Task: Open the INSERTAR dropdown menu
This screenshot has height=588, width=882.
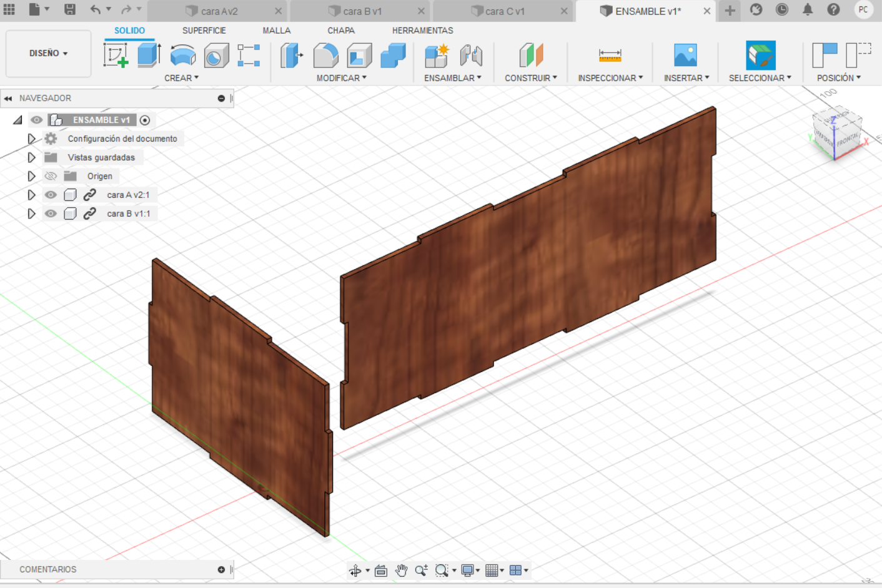Action: point(686,78)
